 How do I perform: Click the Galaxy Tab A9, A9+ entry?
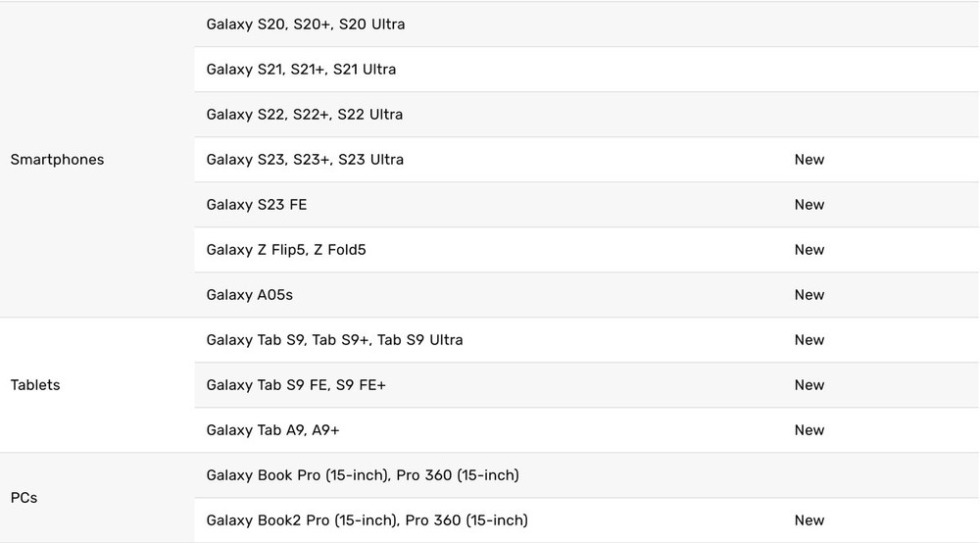point(272,430)
